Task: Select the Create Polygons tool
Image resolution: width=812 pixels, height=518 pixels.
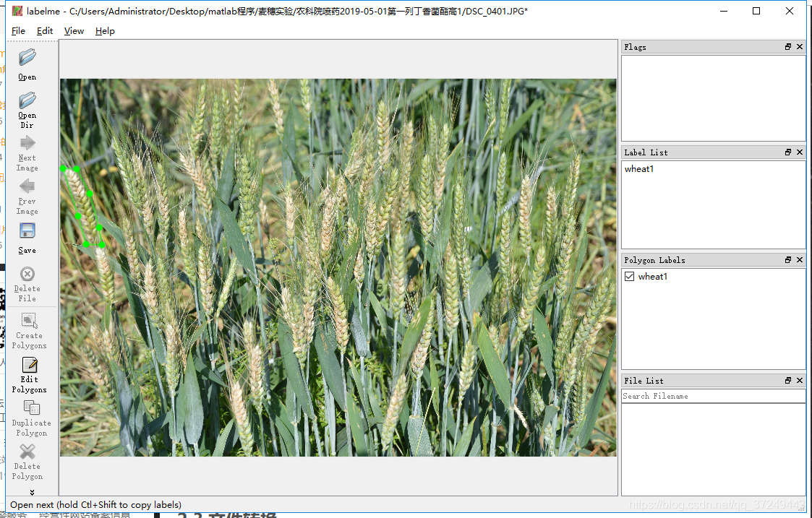Action: [x=30, y=321]
